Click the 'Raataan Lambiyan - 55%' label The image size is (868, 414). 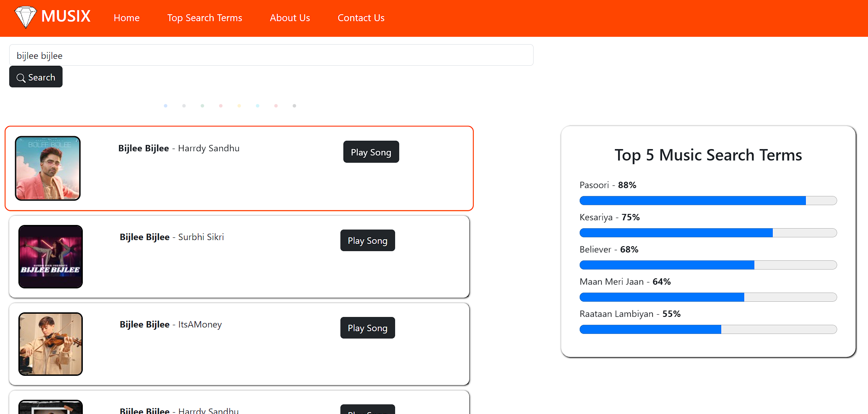tap(630, 314)
